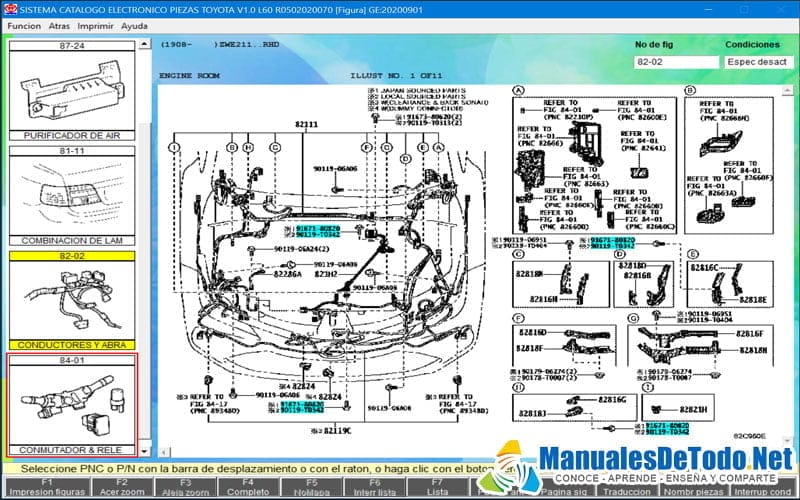Click F4 Completo button
Screen dimensions: 800x500
pos(248,487)
